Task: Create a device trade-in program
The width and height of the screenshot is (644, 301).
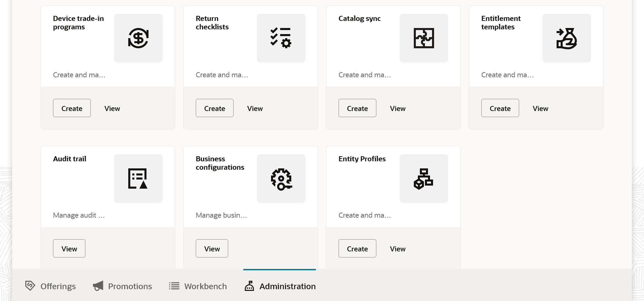Action: (72, 108)
